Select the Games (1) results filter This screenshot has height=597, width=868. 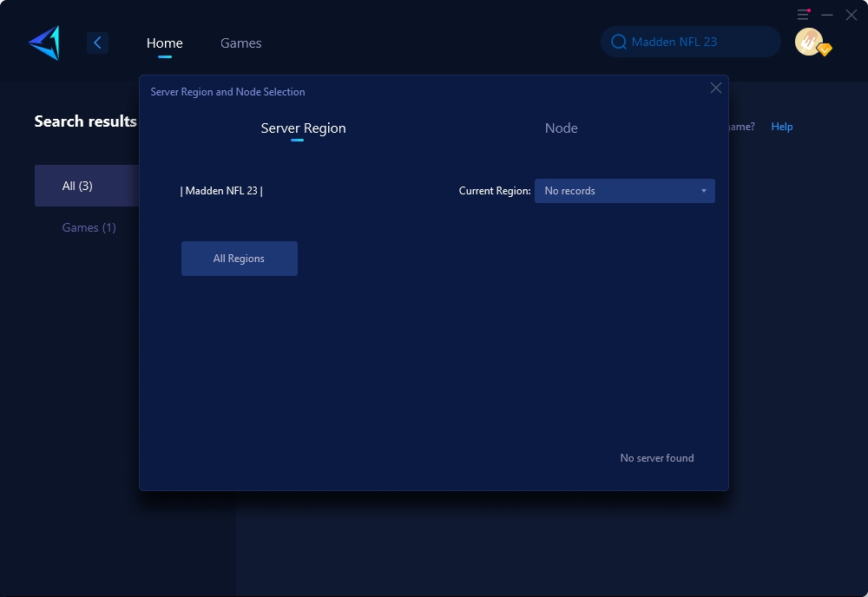pos(89,227)
